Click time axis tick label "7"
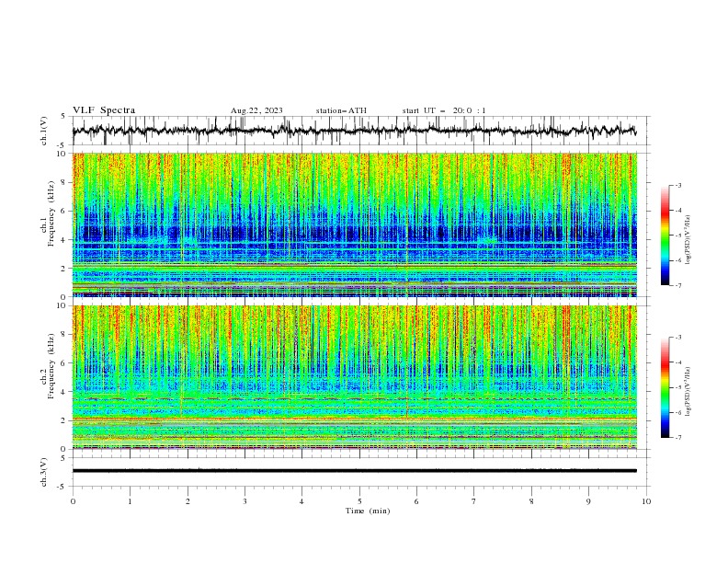This screenshot has width=728, height=563. click(x=474, y=501)
